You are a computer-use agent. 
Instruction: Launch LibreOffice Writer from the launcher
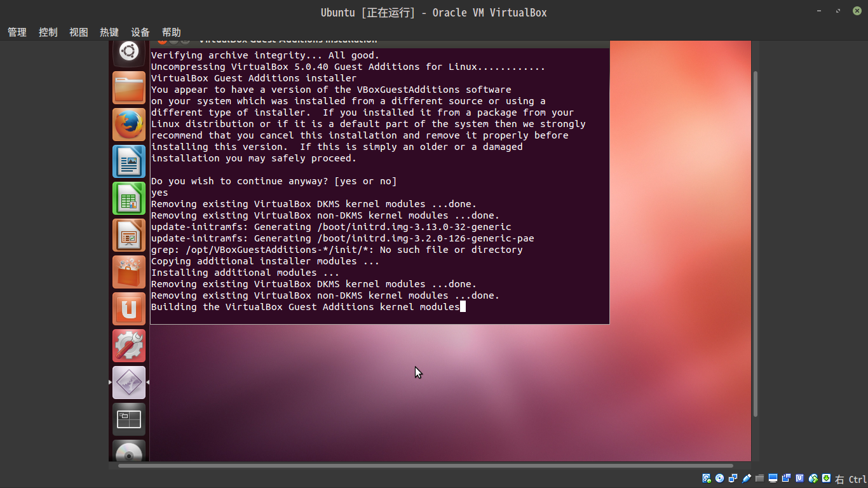[129, 161]
